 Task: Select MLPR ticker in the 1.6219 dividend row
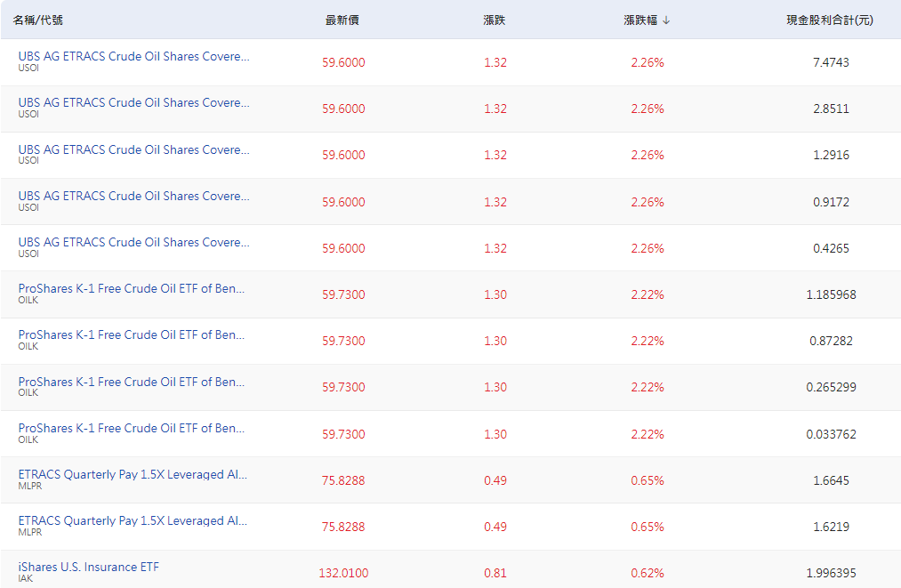coord(30,532)
